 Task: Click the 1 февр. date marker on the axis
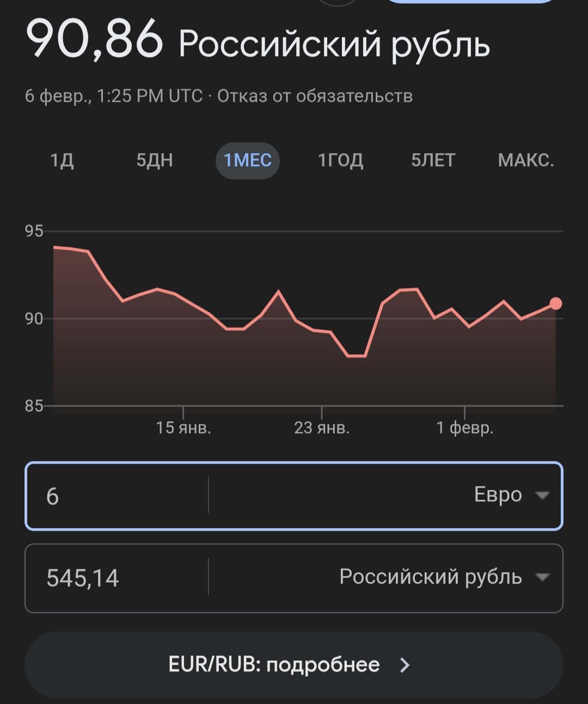[464, 428]
